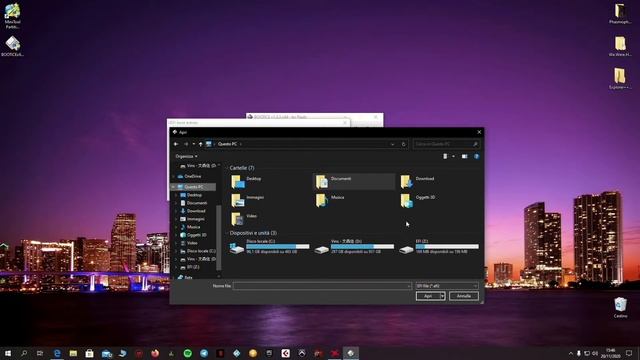This screenshot has width=640, height=360.
Task: Open Microsoft Store from the taskbar
Action: point(89,353)
